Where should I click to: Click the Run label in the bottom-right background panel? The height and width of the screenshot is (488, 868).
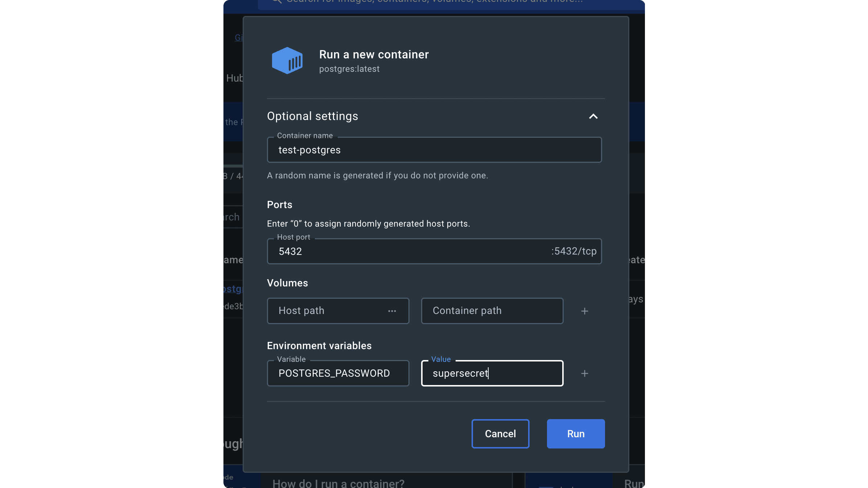tap(633, 484)
